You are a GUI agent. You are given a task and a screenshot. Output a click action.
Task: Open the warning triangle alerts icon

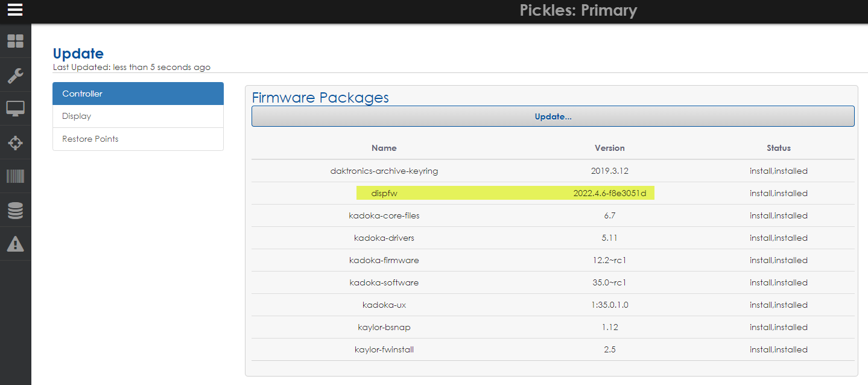[x=15, y=244]
